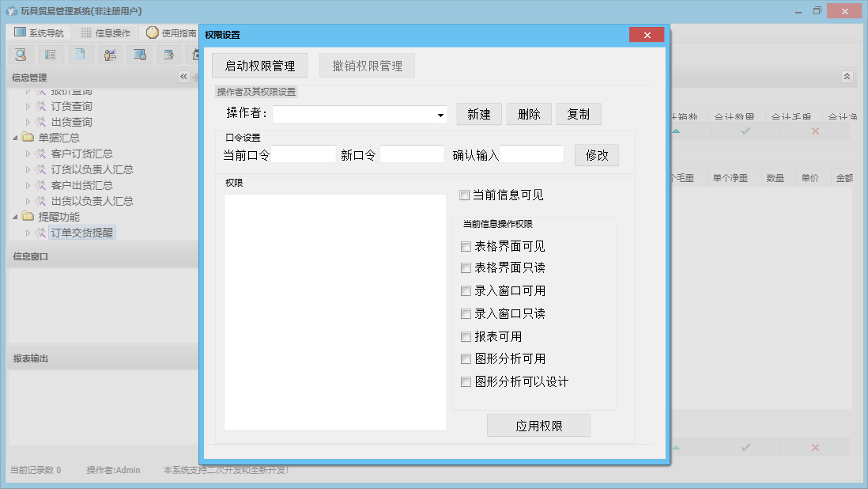Click the item icon beside 订货查询
This screenshot has height=489, width=868.
[x=40, y=106]
